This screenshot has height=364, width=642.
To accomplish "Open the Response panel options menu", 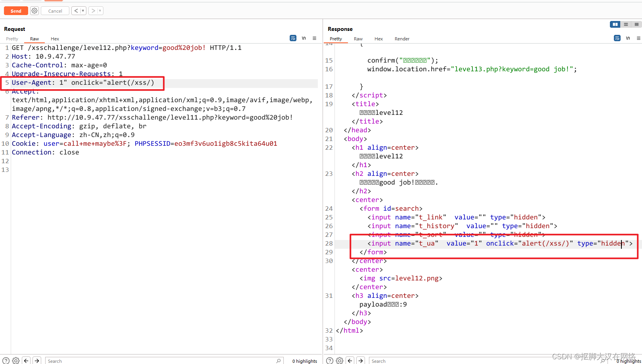I will coord(638,38).
